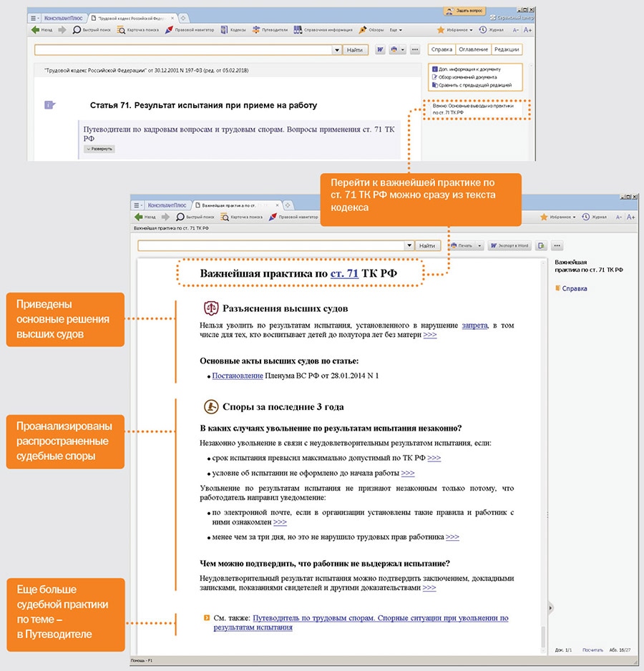
Task: Switch to Редакции panel tab
Action: [x=507, y=49]
